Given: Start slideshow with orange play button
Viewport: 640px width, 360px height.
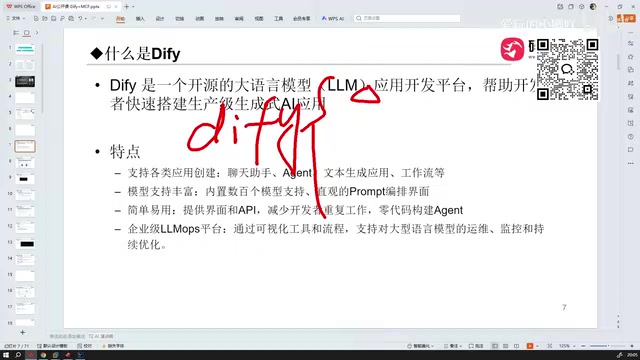Looking at the screenshot, I should (530, 346).
